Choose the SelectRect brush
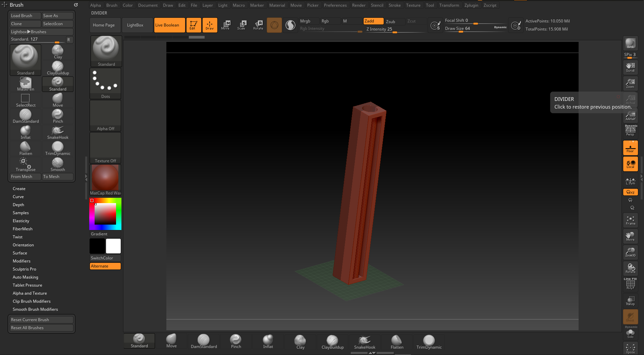 coord(25,100)
